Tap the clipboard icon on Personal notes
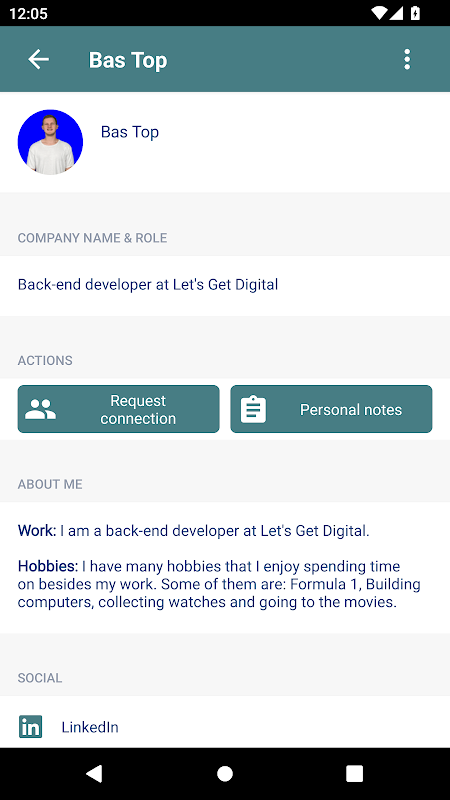The height and width of the screenshot is (800, 450). (253, 409)
